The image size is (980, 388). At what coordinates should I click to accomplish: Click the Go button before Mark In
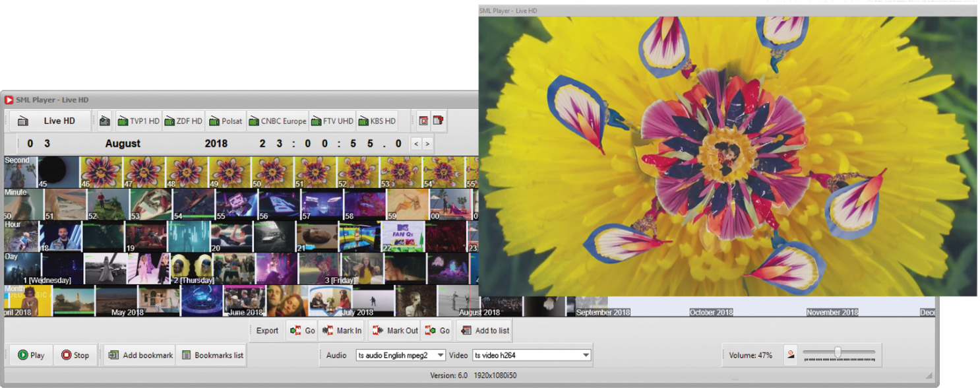tap(302, 331)
